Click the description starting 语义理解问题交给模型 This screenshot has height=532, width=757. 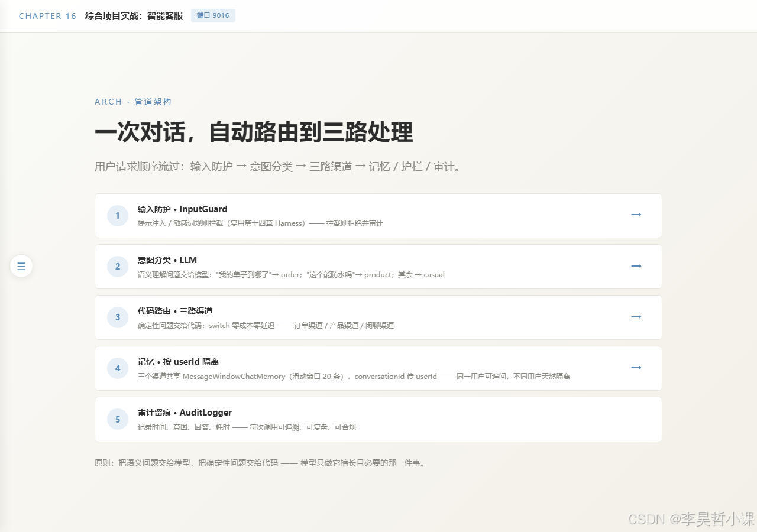tap(291, 274)
